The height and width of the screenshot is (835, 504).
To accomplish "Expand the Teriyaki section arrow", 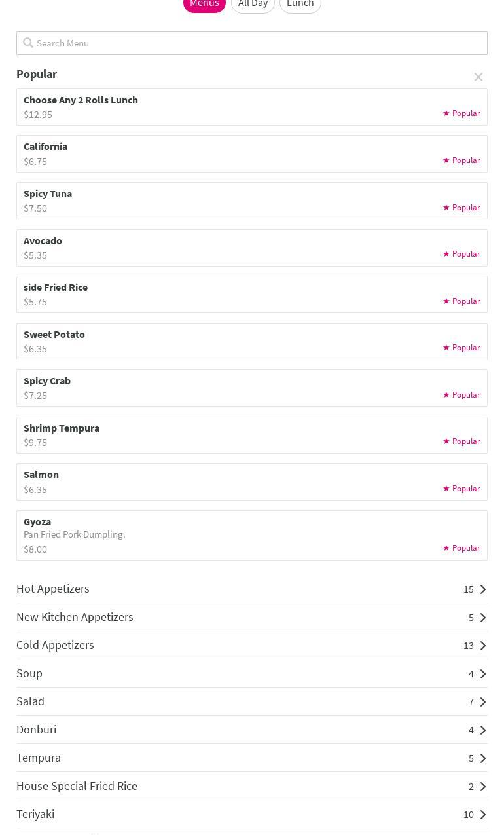I will [x=483, y=815].
